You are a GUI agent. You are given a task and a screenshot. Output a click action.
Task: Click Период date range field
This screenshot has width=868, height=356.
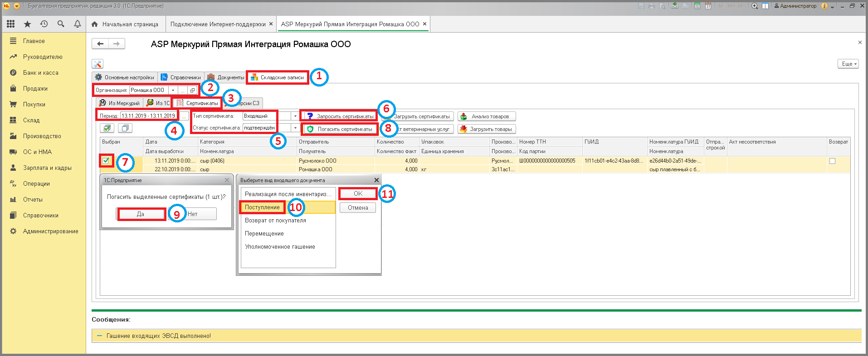(149, 116)
